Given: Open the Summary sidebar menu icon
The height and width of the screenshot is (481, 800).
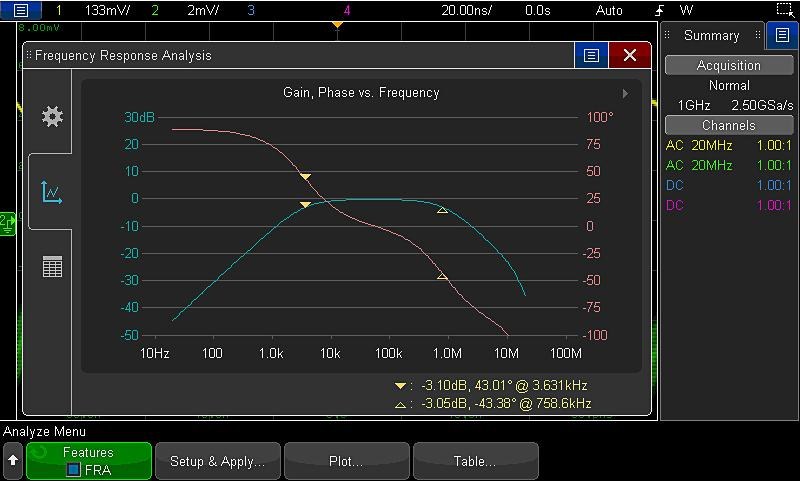Looking at the screenshot, I should pyautogui.click(x=782, y=35).
